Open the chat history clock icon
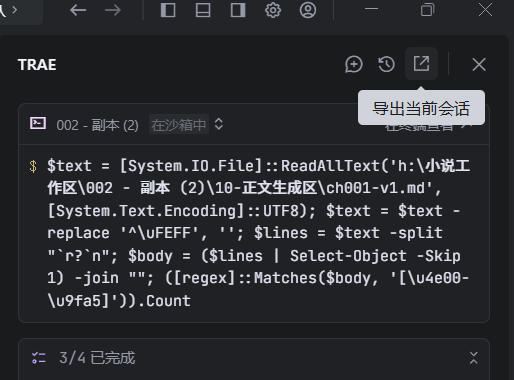 coord(387,64)
